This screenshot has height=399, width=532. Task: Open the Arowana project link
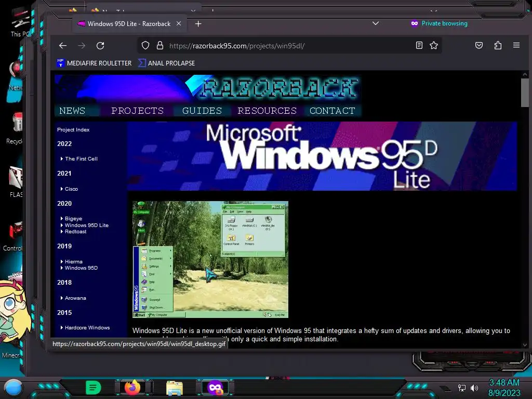pos(75,298)
